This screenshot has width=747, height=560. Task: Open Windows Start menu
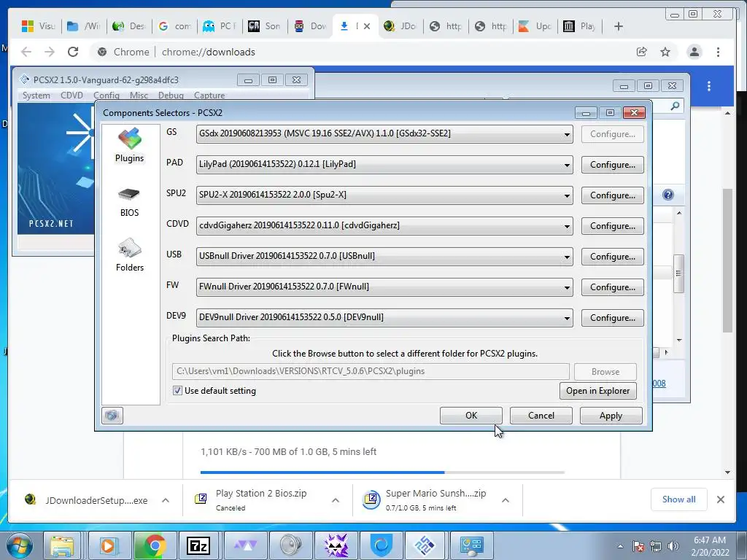coord(19,545)
